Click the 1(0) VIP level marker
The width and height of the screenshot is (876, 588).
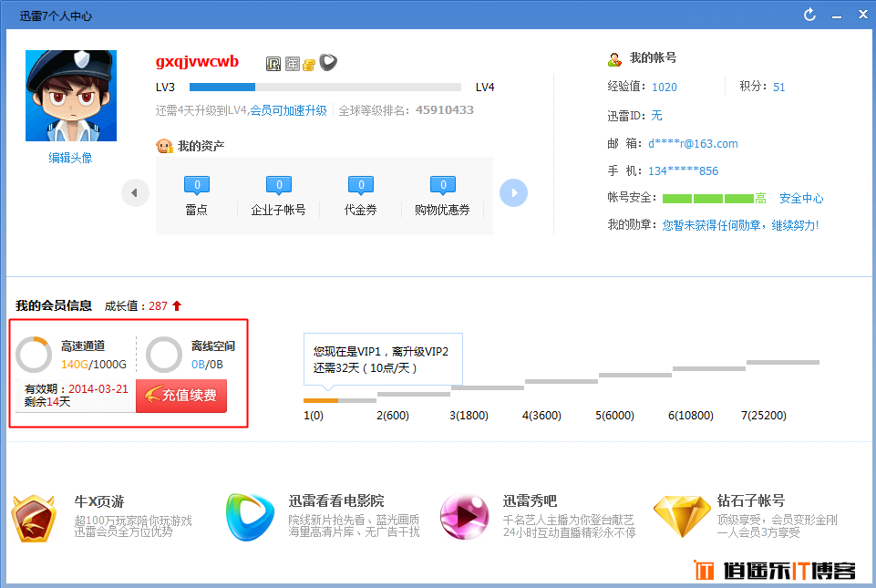[314, 416]
